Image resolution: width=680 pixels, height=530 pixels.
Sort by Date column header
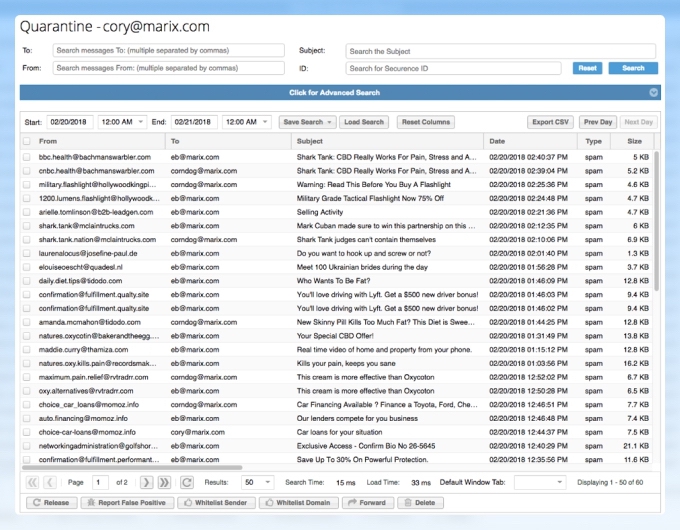coord(530,141)
